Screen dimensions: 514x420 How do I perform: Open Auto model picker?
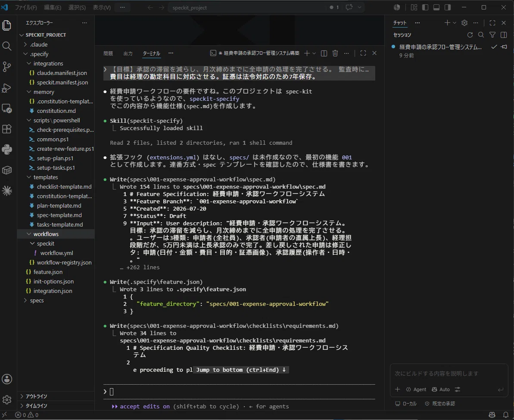point(441,389)
